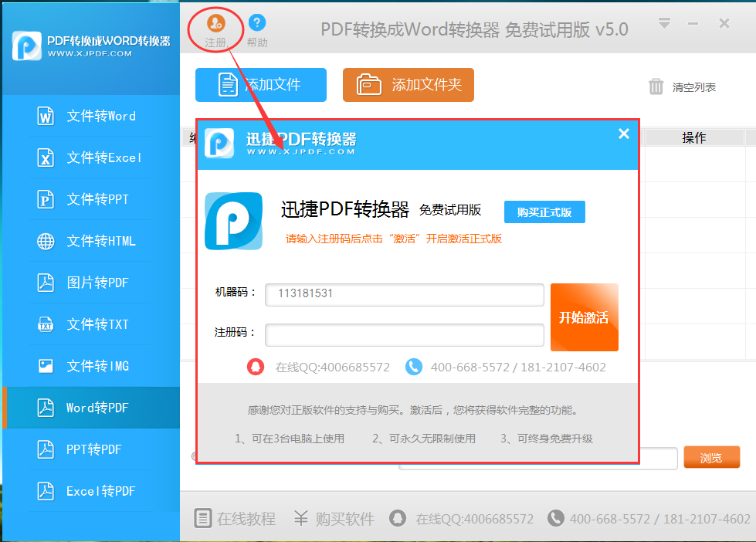Click the red QQ icon in dialog
Screen dimensions: 756x542
pyautogui.click(x=256, y=367)
